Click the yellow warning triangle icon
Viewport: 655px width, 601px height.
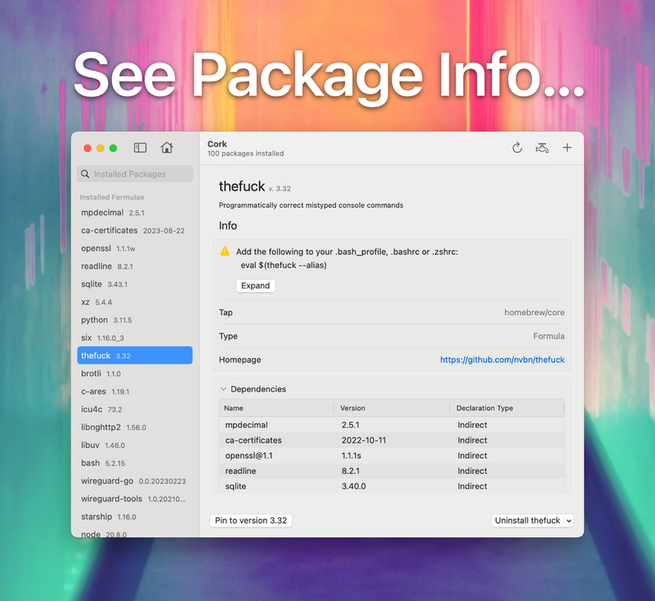pos(225,251)
